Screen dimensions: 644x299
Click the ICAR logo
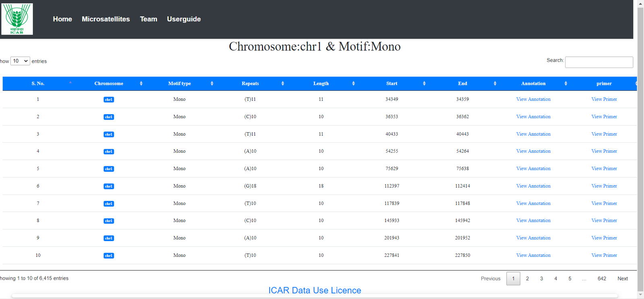[17, 19]
